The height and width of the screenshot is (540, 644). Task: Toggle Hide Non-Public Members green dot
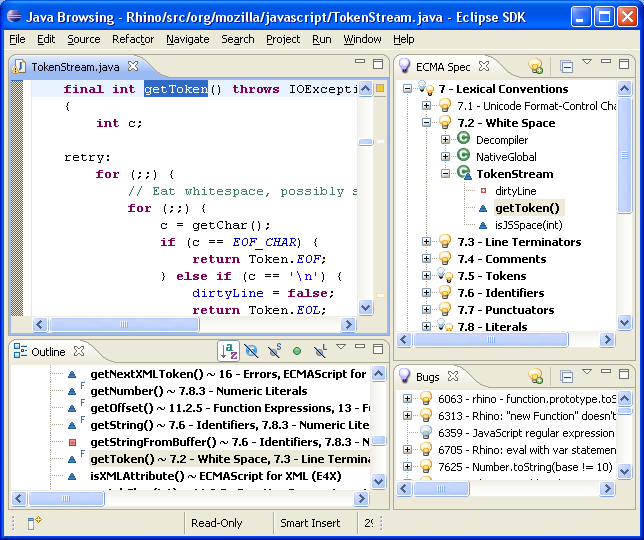(297, 351)
